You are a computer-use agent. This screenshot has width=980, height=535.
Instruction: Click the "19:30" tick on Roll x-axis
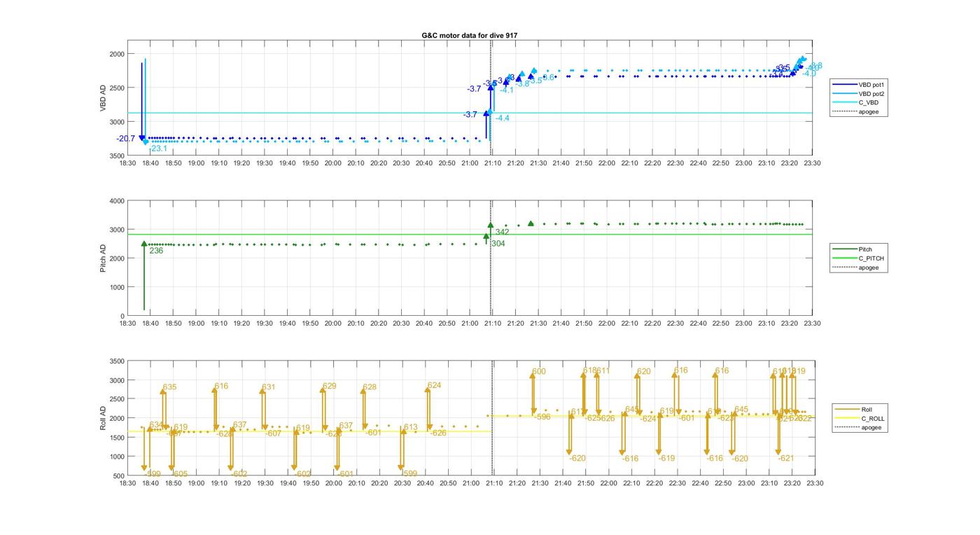[x=265, y=483]
